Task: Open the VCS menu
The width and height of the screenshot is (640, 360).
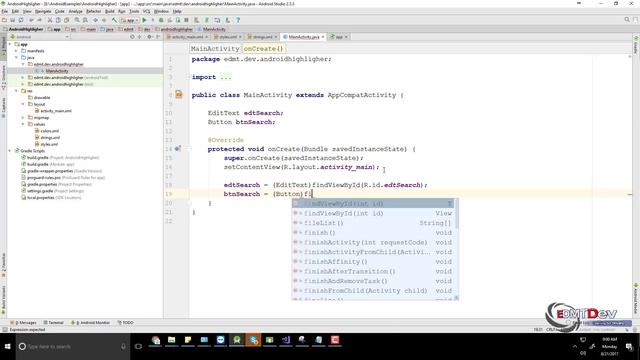Action: coord(147,11)
